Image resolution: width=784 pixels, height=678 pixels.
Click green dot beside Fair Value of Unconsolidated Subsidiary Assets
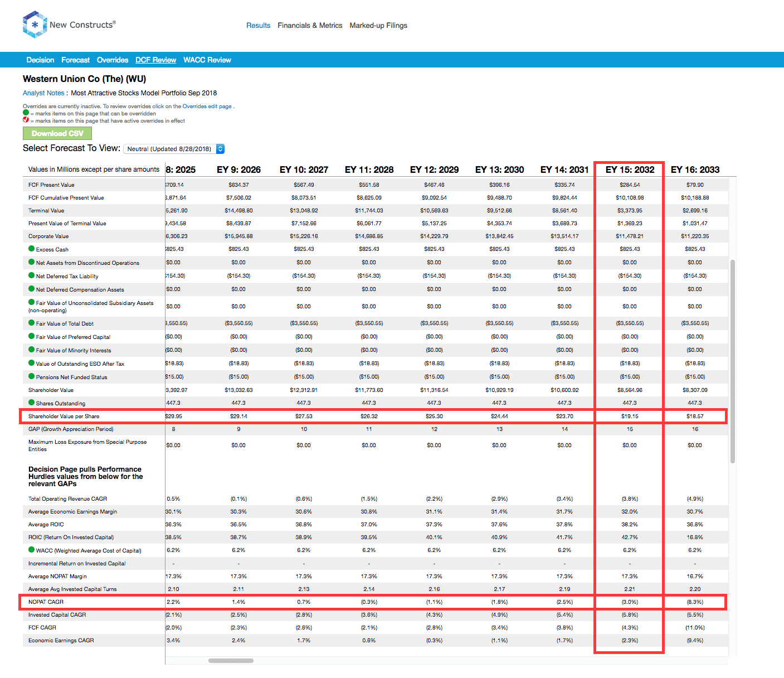32,302
